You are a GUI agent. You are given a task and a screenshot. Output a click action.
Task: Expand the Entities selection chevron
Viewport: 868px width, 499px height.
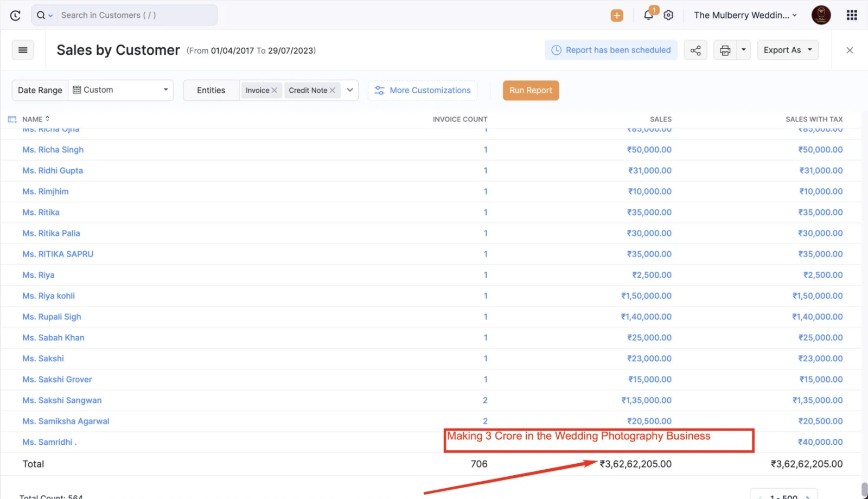point(350,90)
